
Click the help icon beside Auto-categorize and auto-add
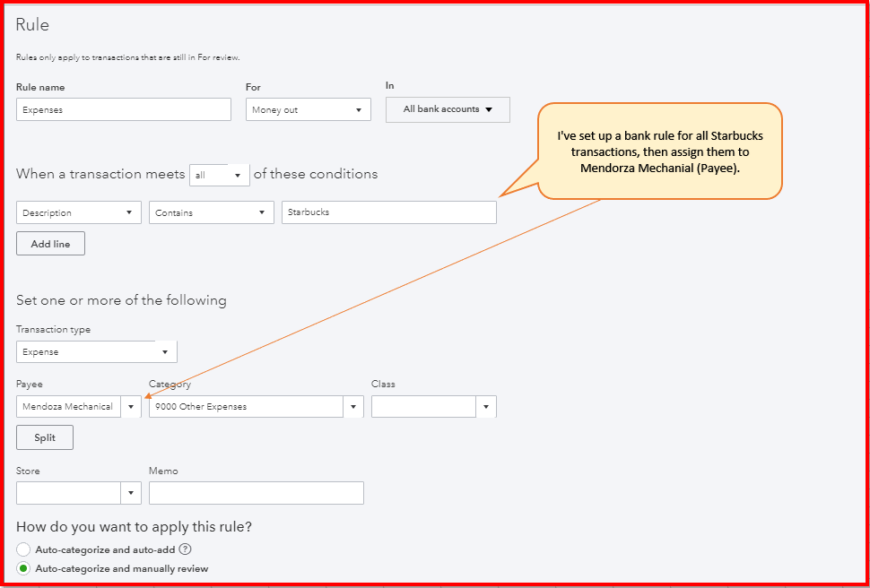coord(186,549)
